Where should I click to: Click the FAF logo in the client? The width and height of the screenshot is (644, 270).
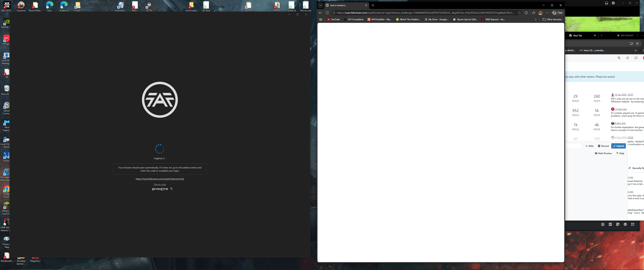(x=160, y=100)
